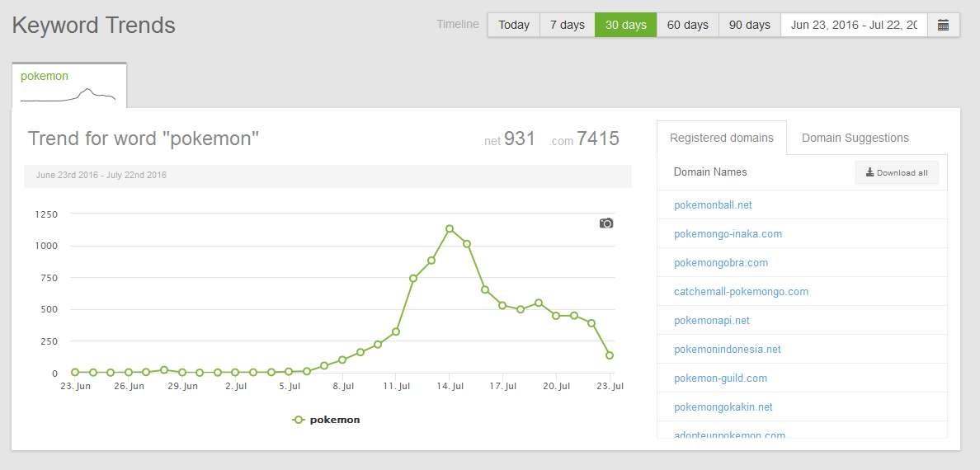The width and height of the screenshot is (980, 470).
Task: Click the date range input field
Action: pyautogui.click(x=854, y=25)
